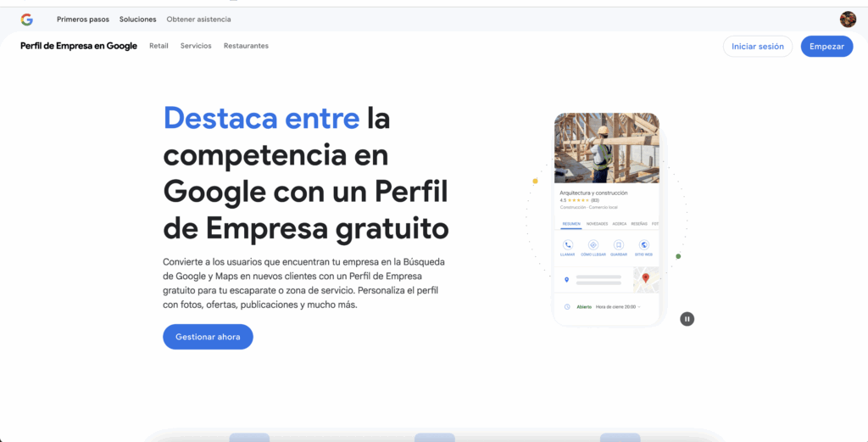Image resolution: width=868 pixels, height=442 pixels.
Task: Select the Resumen tab in phone preview
Action: [x=571, y=224]
